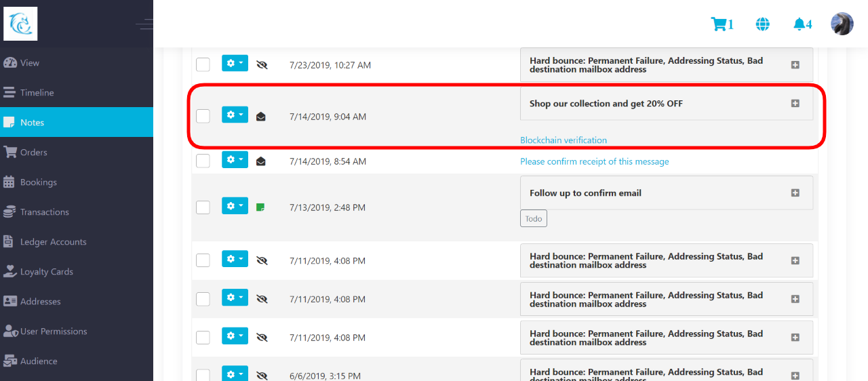The height and width of the screenshot is (381, 868).
Task: Click the company logo in sidebar
Action: click(20, 24)
